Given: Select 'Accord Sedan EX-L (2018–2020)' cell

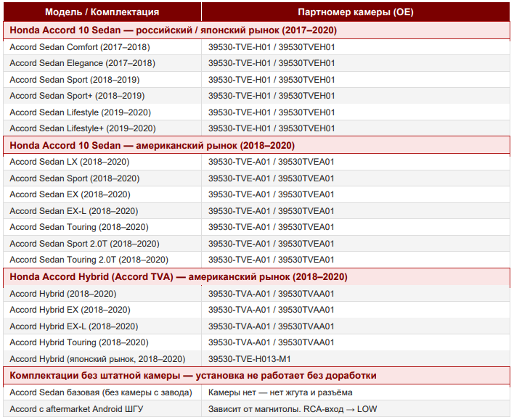Looking at the screenshot, I should pos(102,211).
